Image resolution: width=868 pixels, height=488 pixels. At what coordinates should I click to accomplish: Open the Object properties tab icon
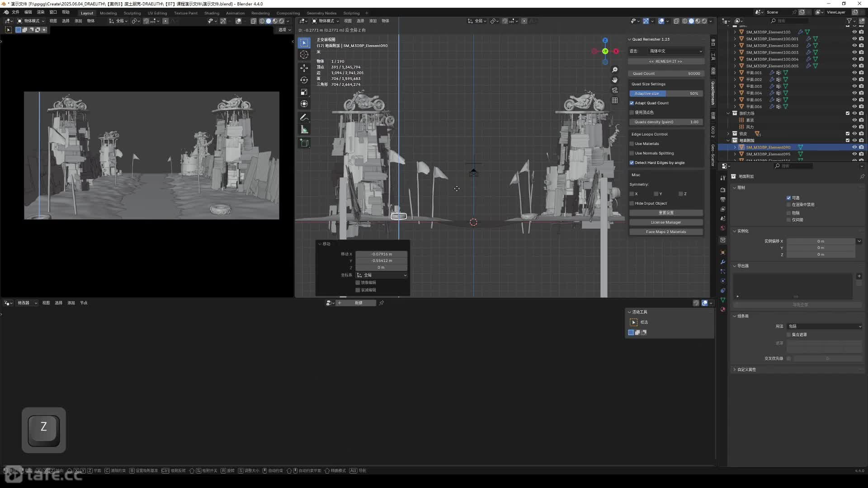click(x=723, y=252)
